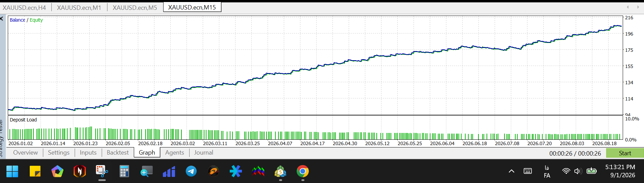The width and height of the screenshot is (644, 183).
Task: Open the red hexagon app icon
Action: pos(79,171)
